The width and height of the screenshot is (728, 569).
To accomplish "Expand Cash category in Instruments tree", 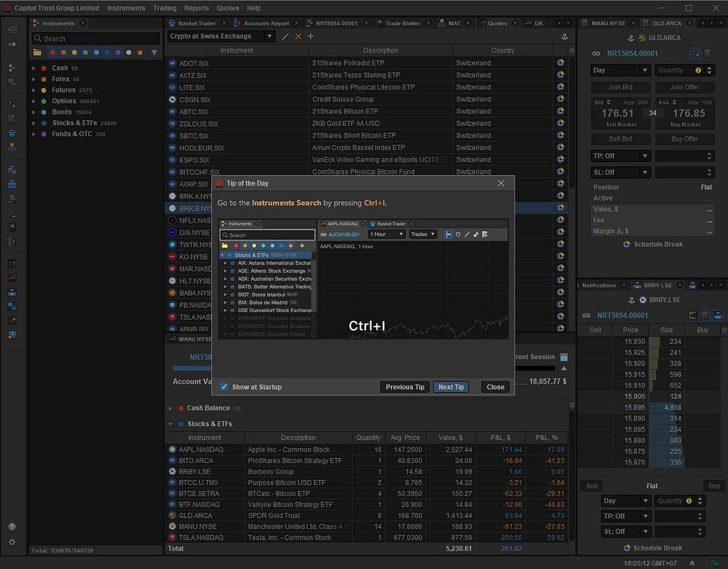I will point(33,68).
